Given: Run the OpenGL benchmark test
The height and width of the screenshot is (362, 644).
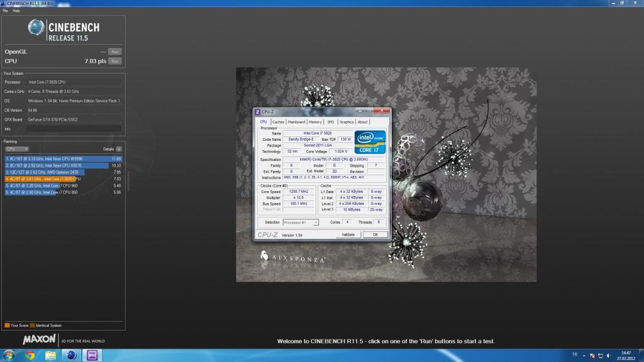Looking at the screenshot, I should [x=114, y=52].
